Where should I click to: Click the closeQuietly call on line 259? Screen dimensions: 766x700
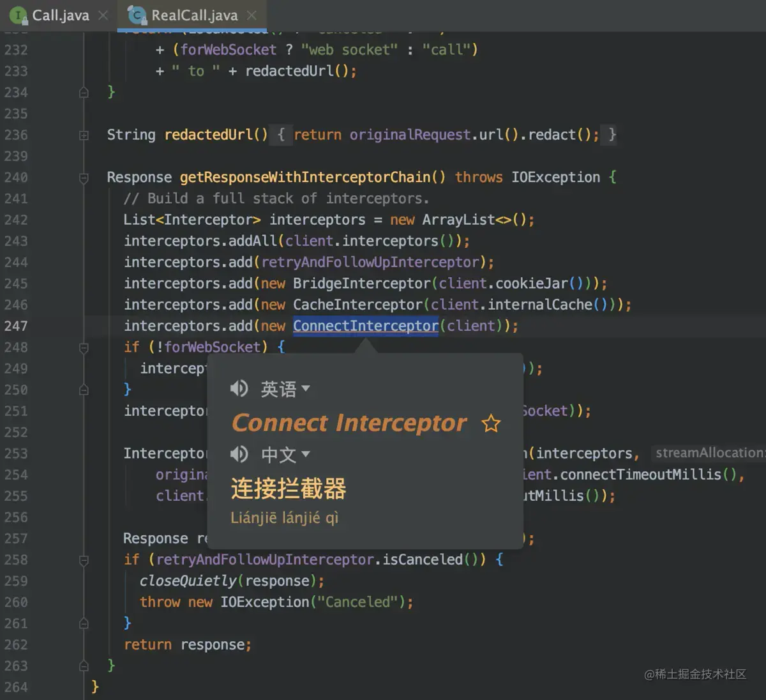(x=188, y=581)
